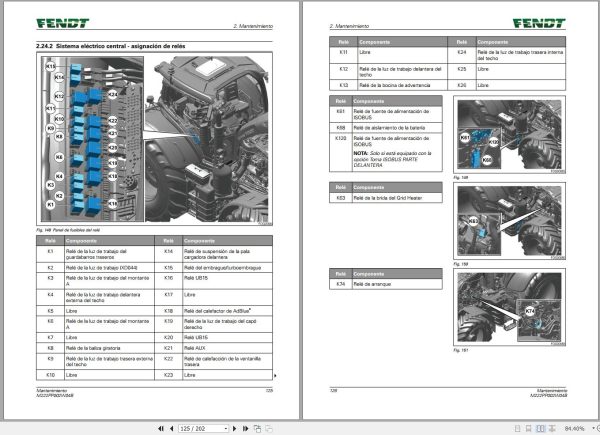The height and width of the screenshot is (435, 600).
Task: Click the left page number 125 in footer
Action: coord(269,391)
